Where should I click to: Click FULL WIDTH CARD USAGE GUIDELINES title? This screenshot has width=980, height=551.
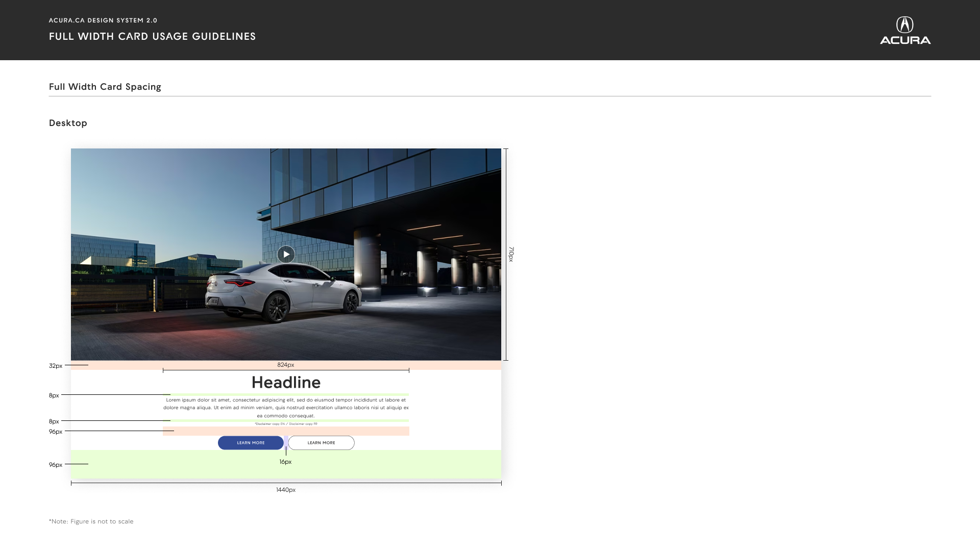(152, 36)
